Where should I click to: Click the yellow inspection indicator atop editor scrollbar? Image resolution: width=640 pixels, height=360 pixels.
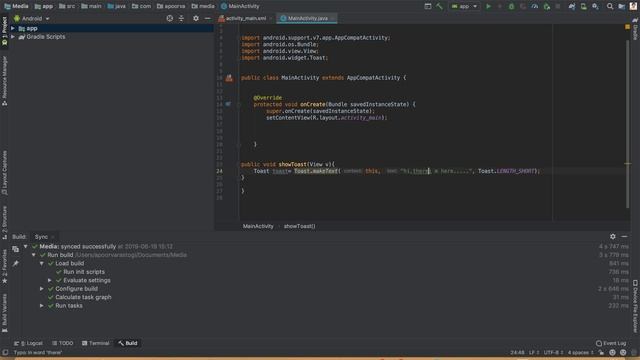pyautogui.click(x=627, y=27)
